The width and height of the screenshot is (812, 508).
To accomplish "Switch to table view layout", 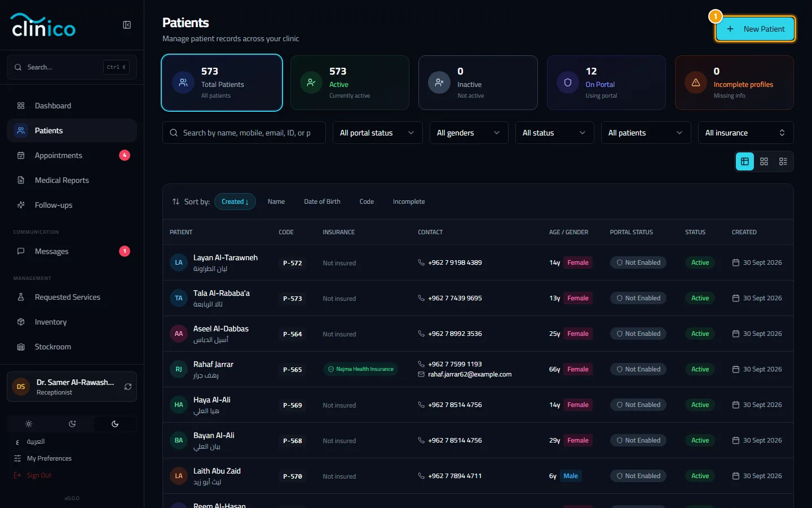I will tap(745, 161).
